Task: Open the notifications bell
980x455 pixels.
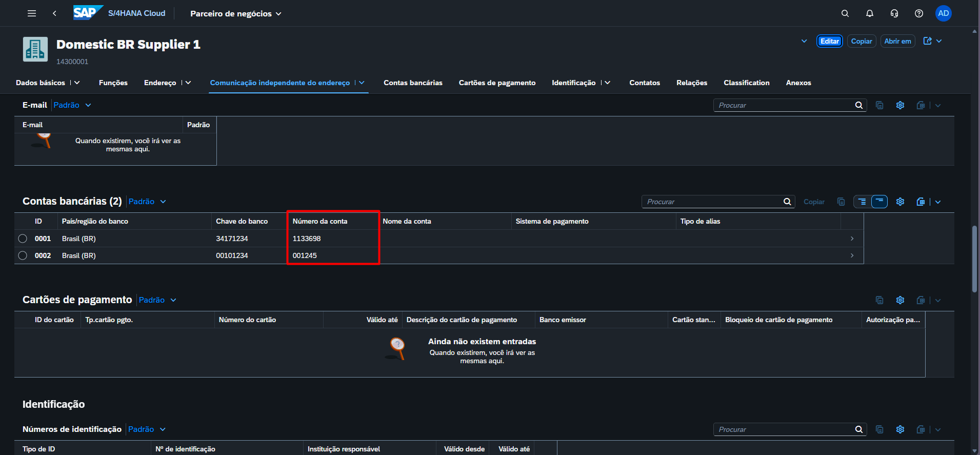Action: (870, 13)
